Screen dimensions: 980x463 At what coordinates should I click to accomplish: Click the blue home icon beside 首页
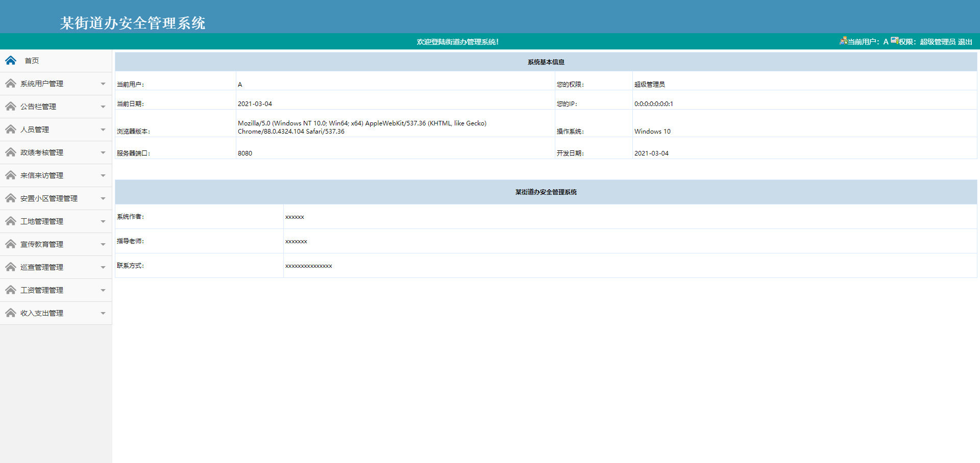coord(11,61)
